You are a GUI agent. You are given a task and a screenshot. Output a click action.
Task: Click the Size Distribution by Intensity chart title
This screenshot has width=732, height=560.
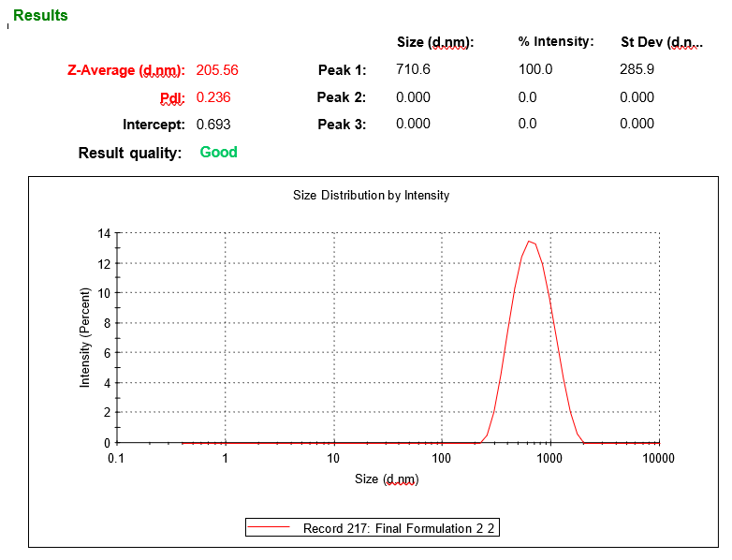pos(371,196)
